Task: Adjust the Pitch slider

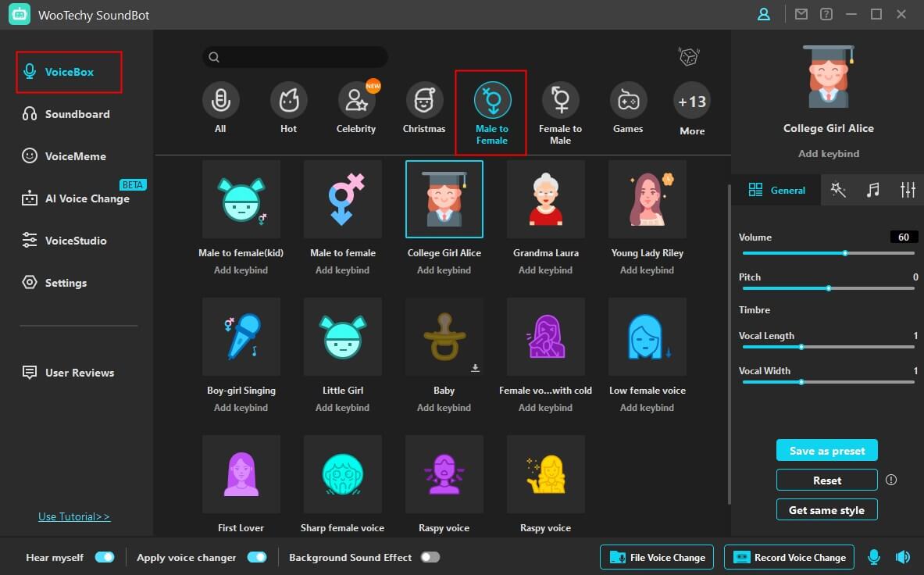Action: pyautogui.click(x=828, y=288)
